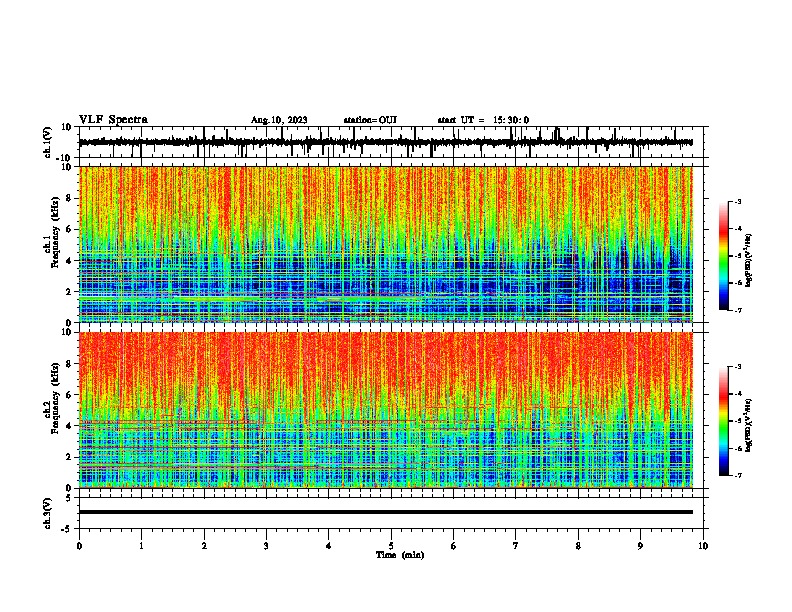Click the "8" kHz tick of ch.2 spectrogram
Viewport: 792px width, 612px height.
(69, 364)
